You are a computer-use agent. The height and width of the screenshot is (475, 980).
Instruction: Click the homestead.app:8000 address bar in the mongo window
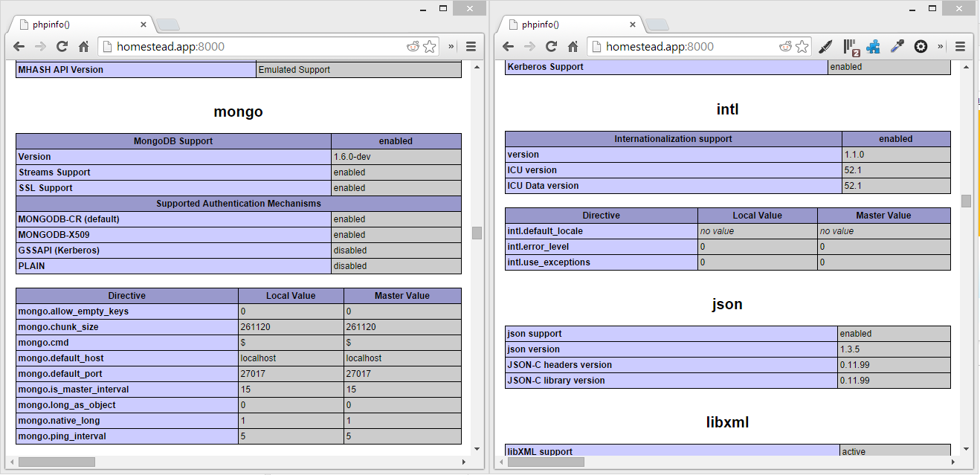pyautogui.click(x=253, y=47)
